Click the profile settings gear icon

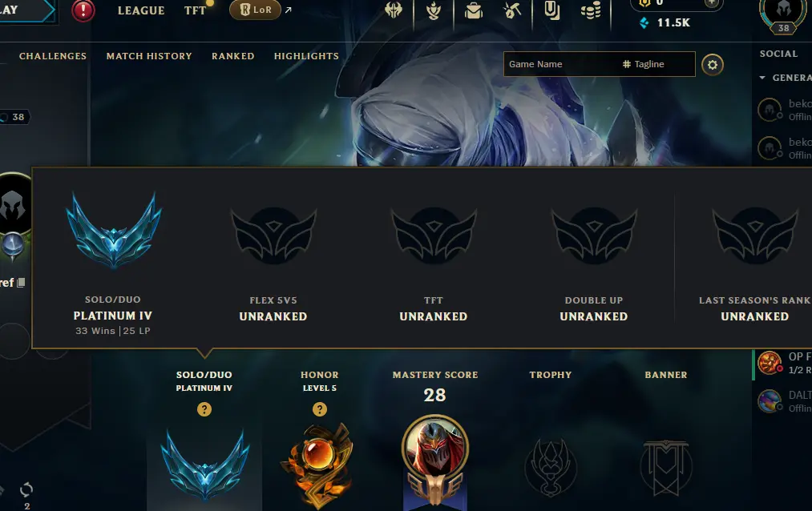point(713,65)
